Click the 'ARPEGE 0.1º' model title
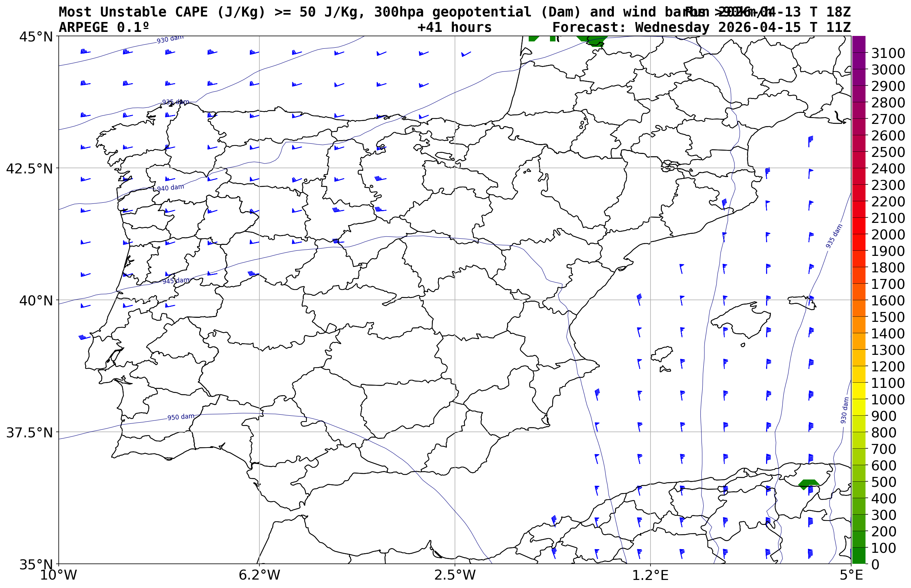 (x=103, y=27)
